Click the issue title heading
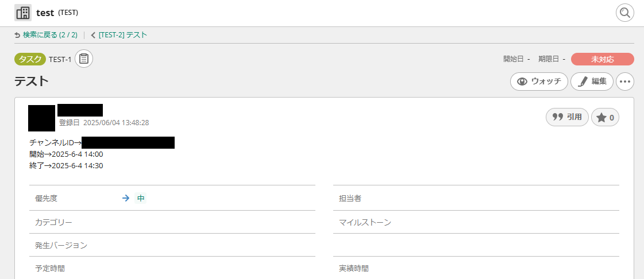Screen dimensions: 644x279 point(32,82)
